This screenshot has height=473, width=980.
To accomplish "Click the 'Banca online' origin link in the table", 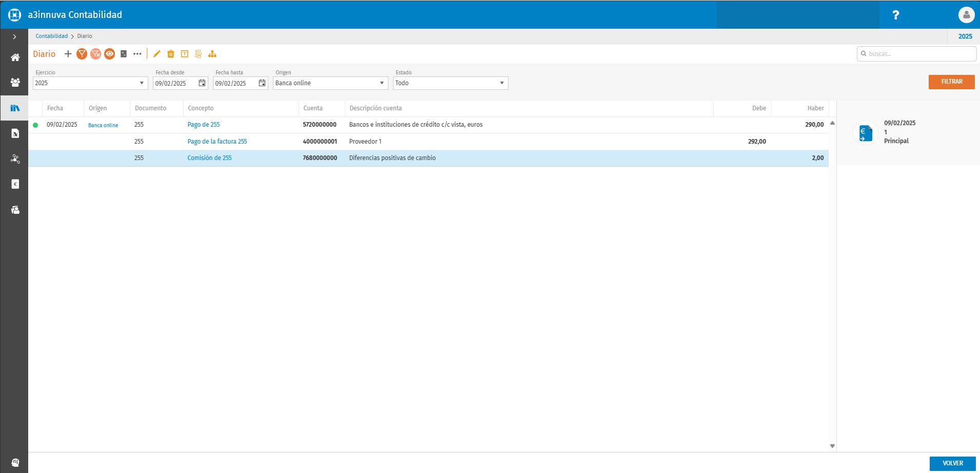I will coord(103,125).
